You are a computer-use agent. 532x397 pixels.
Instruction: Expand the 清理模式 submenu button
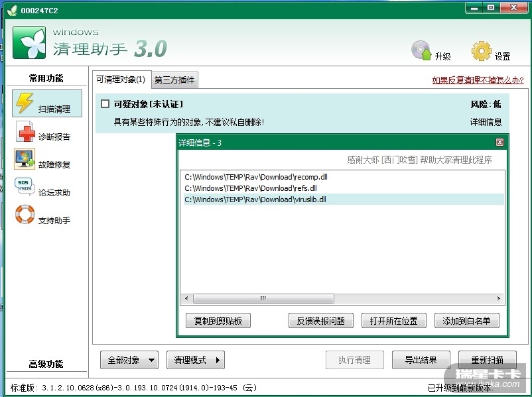196,360
